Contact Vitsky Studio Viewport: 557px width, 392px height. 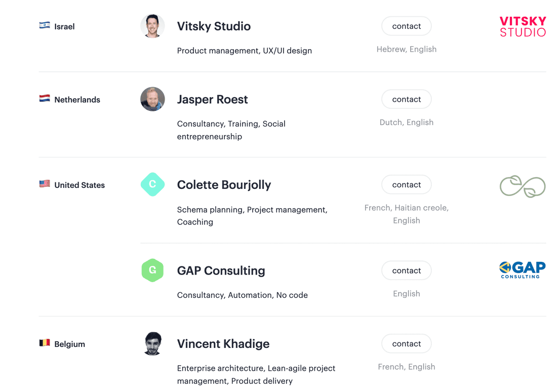(x=406, y=26)
